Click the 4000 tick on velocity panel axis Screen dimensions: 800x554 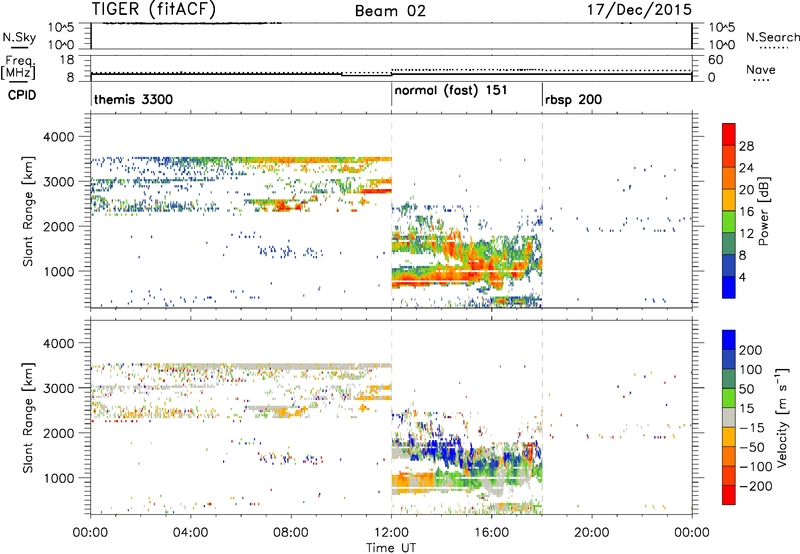(59, 343)
